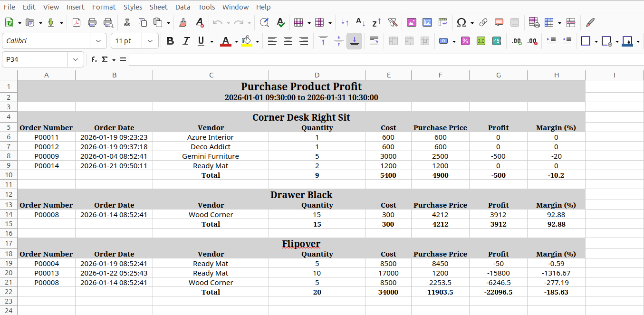Insert hyperlink icon
The height and width of the screenshot is (315, 644).
(x=483, y=22)
